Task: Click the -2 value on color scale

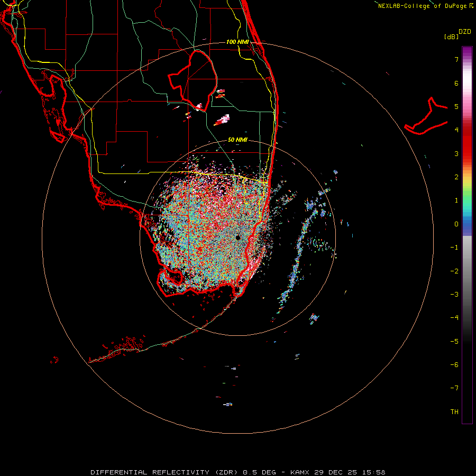Action: coord(454,271)
